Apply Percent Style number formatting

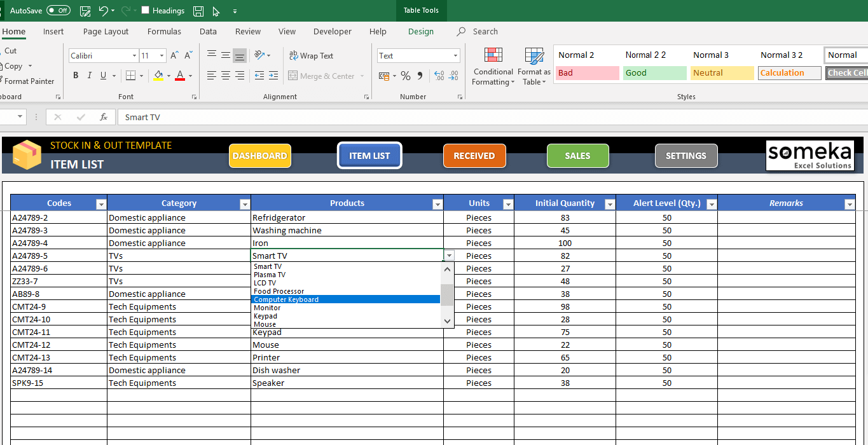tap(405, 75)
